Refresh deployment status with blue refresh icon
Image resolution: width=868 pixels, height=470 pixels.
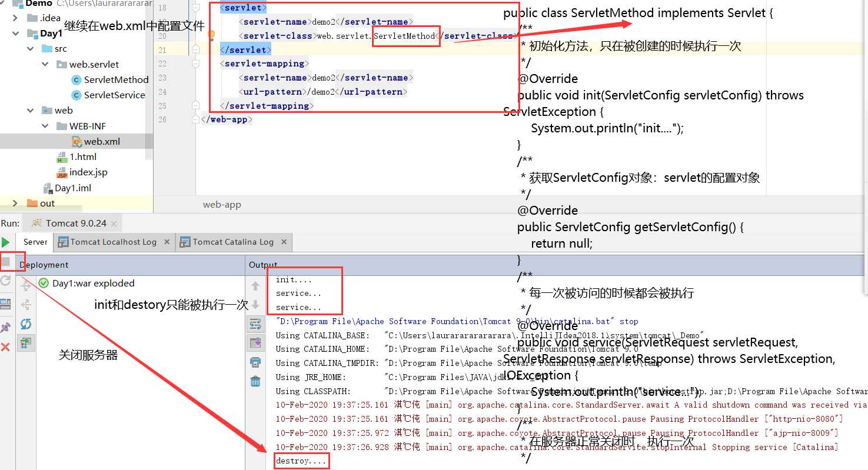coord(26,324)
